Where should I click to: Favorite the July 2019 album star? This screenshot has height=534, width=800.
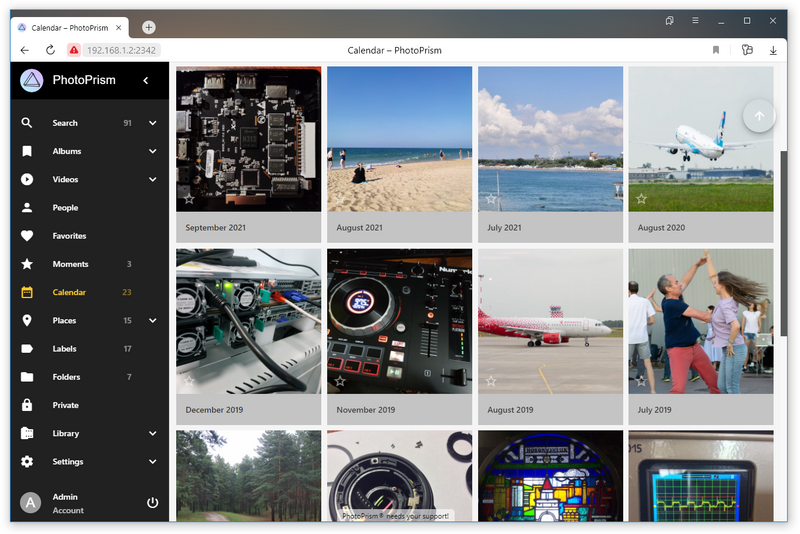point(641,381)
